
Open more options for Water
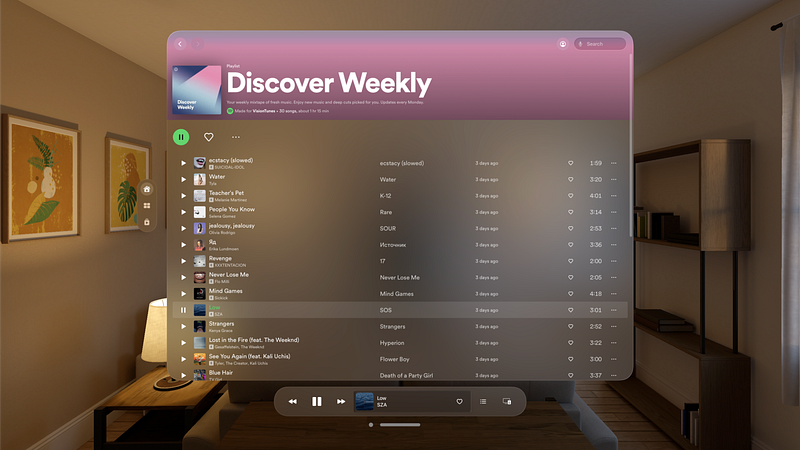(614, 180)
